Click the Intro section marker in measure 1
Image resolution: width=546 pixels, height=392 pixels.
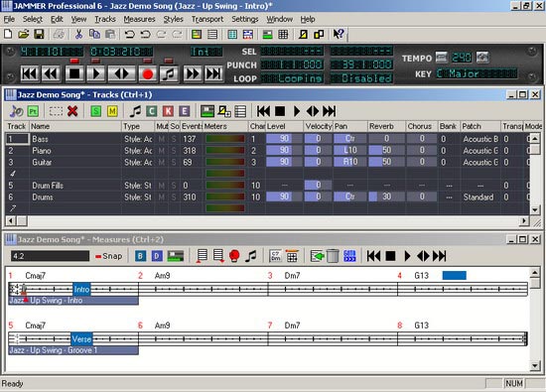pos(81,290)
